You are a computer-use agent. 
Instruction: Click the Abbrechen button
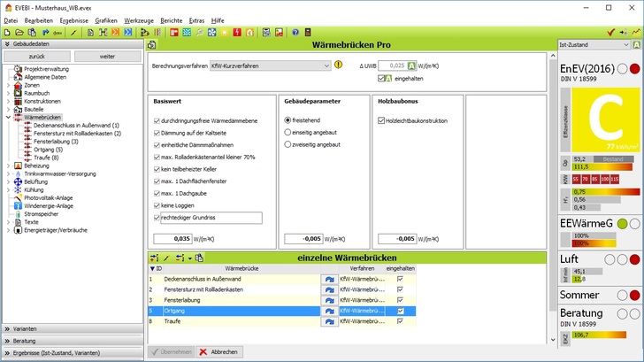point(218,351)
